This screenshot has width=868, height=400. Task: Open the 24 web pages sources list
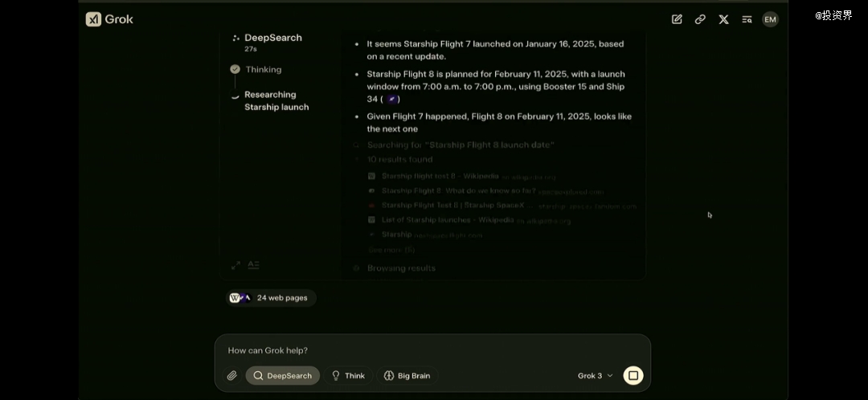tap(271, 298)
